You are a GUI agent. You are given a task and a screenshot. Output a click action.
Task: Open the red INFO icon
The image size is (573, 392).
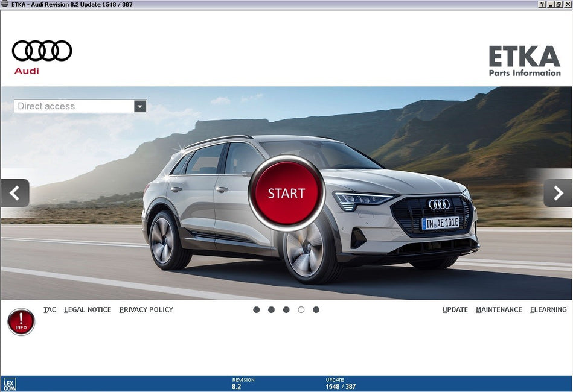tap(21, 321)
